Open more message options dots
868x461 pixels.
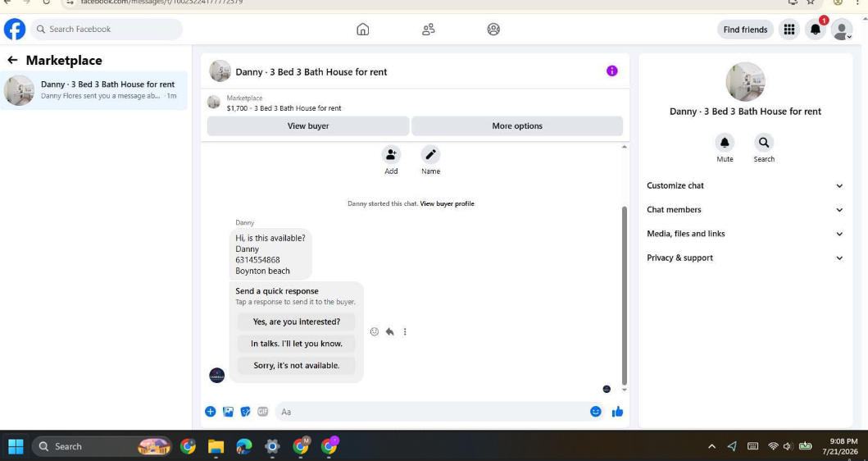[x=405, y=331]
